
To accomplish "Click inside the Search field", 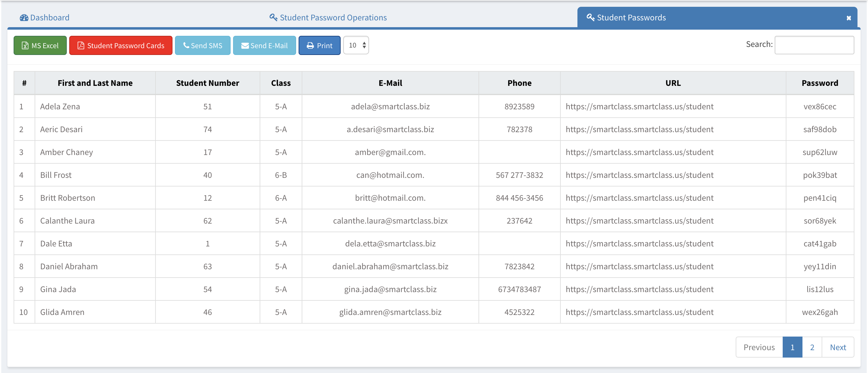I will 814,45.
